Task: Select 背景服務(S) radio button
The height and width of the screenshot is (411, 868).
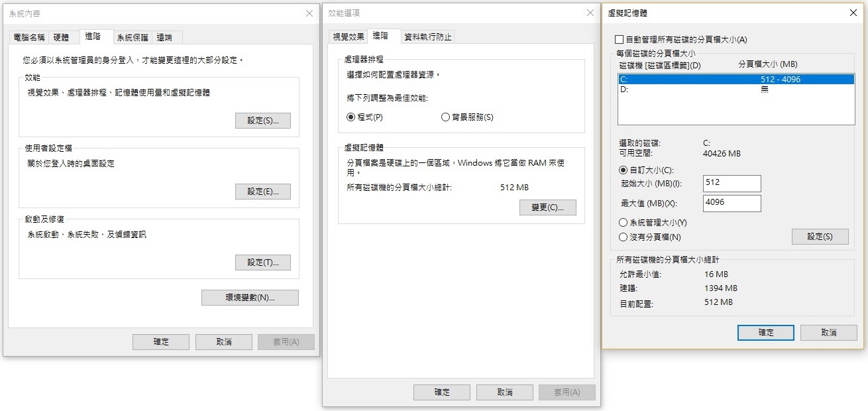Action: [x=467, y=117]
